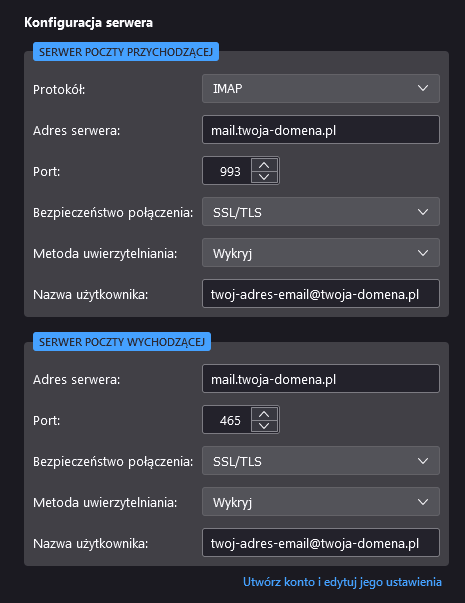
Task: Open outgoing Metoda uwierzytelniania Wykryj dropdown
Action: 321,502
